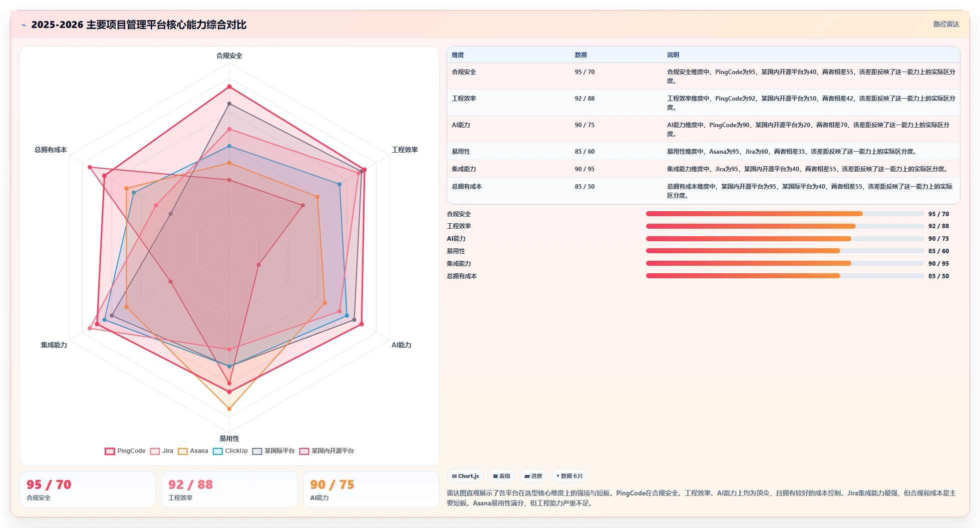Select the 工程效率 table row label
The image size is (980, 528).
pyautogui.click(x=464, y=99)
